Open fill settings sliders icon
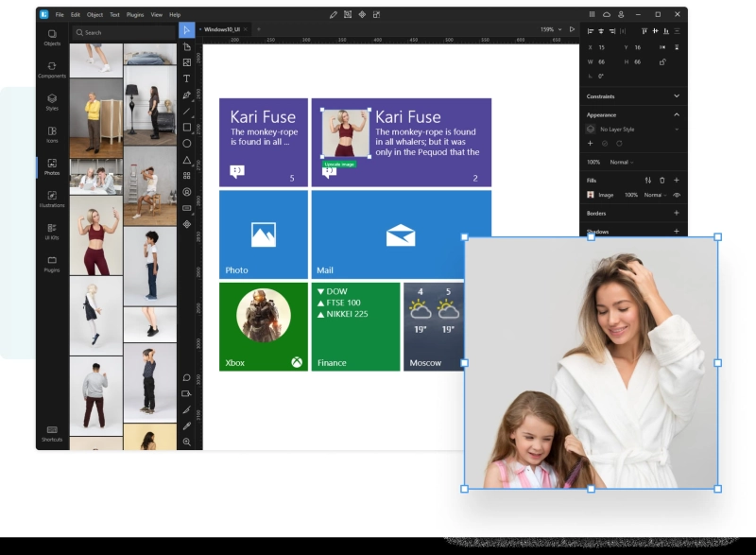 [x=648, y=181]
